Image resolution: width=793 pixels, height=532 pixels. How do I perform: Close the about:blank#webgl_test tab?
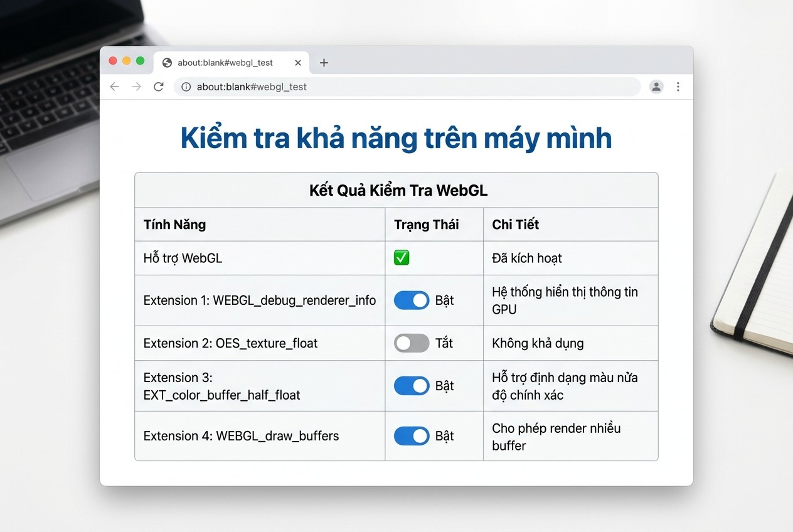click(x=298, y=63)
